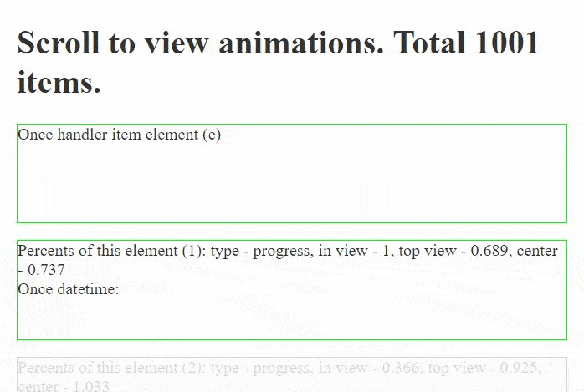This screenshot has height=392, width=584.
Task: Click the top view value 0.689
Action: 489,251
